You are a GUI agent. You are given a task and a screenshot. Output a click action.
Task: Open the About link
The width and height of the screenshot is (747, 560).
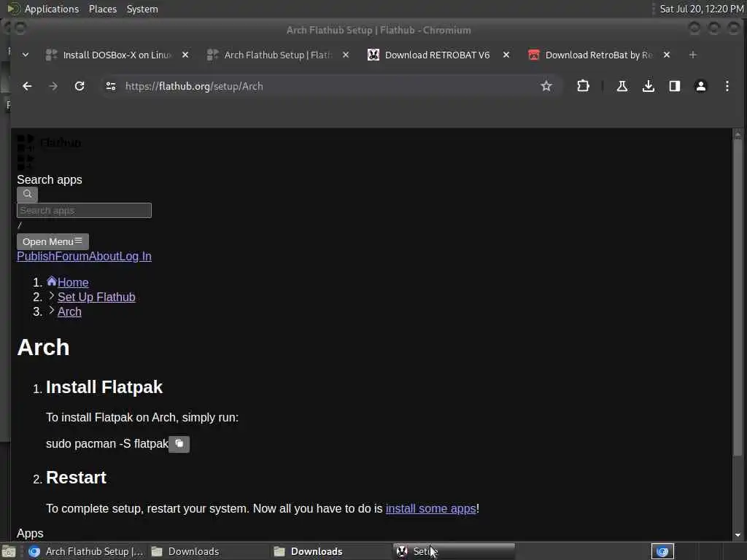tap(104, 256)
